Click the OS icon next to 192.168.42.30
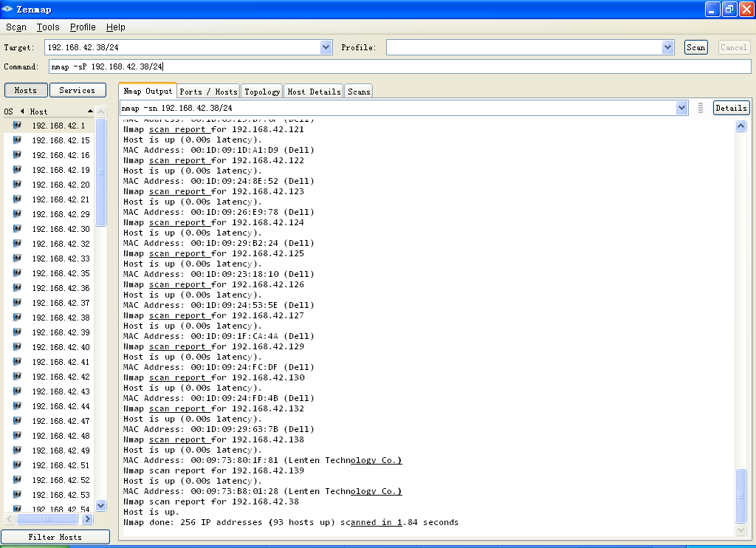756x548 pixels. 17,229
